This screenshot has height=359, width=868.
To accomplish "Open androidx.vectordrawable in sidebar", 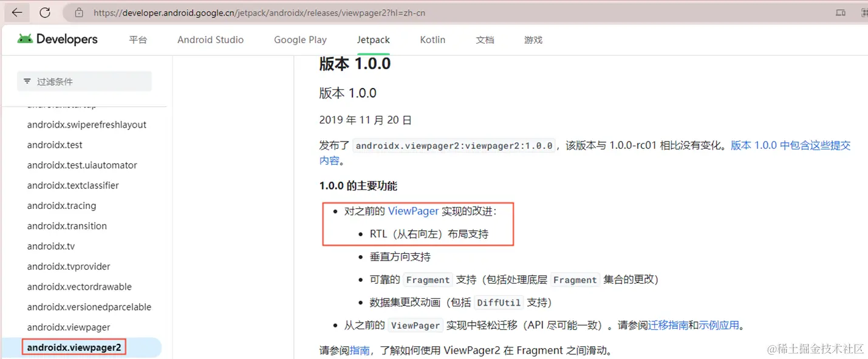I will (79, 287).
